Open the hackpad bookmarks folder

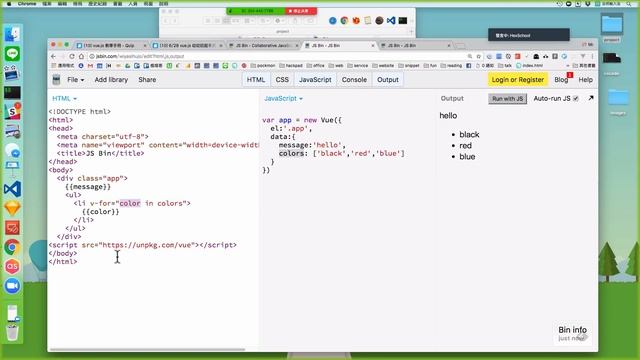[290, 65]
